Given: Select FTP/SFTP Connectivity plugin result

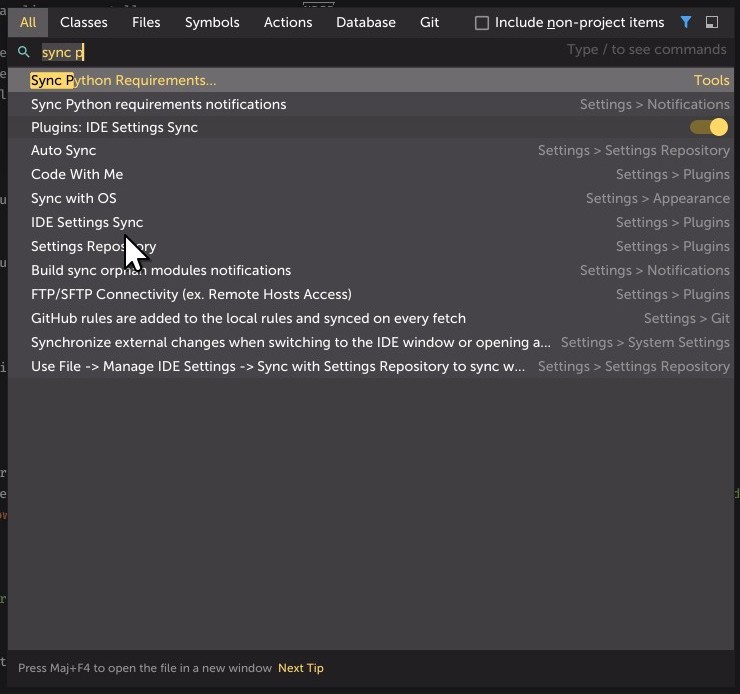Looking at the screenshot, I should point(191,294).
